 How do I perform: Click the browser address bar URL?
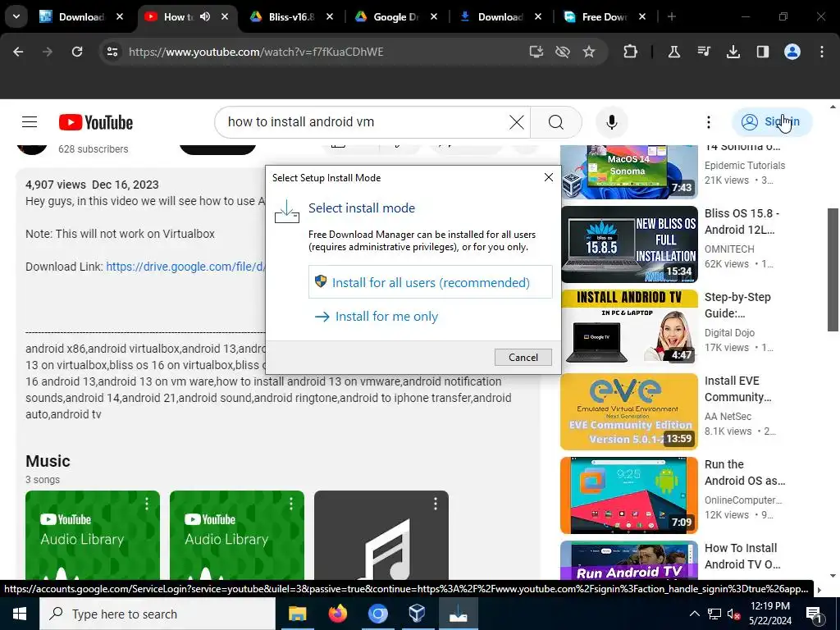[x=256, y=52]
